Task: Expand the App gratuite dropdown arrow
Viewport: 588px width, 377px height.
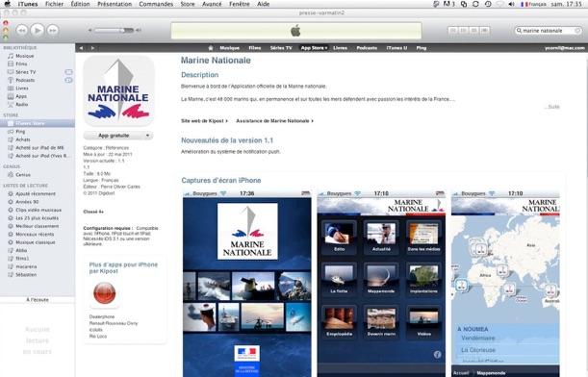Action: pyautogui.click(x=148, y=136)
